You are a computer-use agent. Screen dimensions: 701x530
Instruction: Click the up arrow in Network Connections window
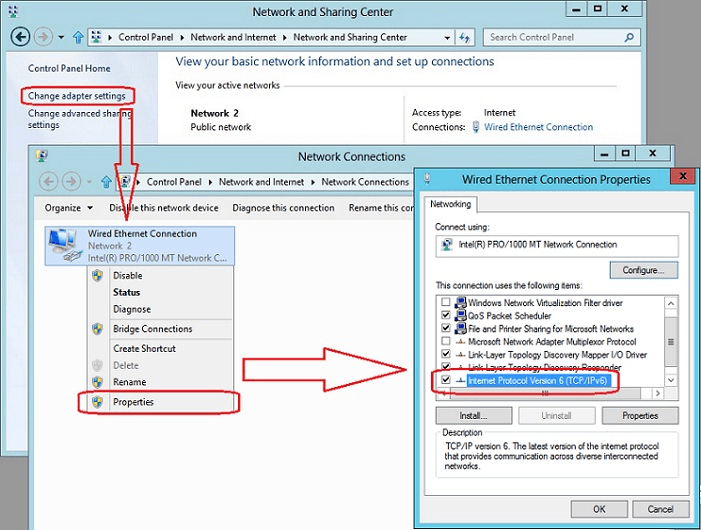[x=103, y=182]
